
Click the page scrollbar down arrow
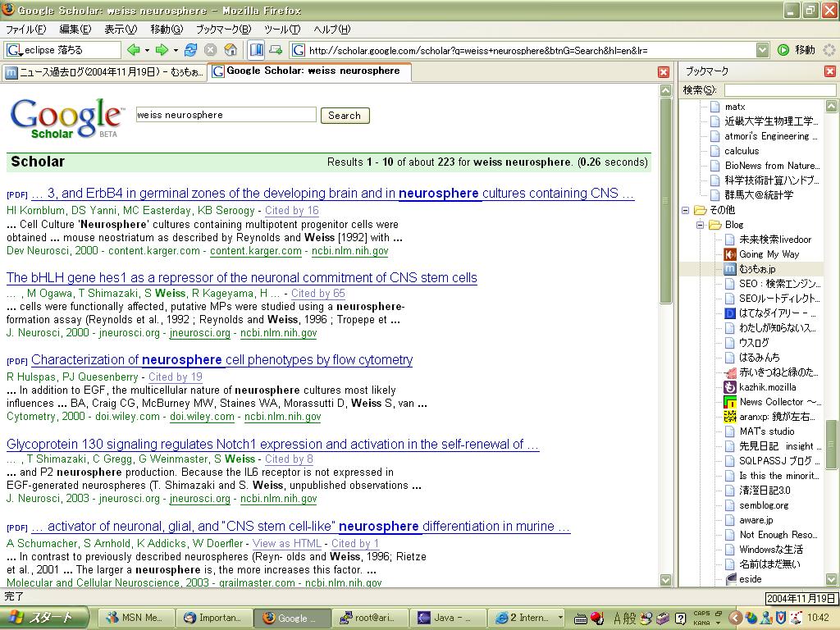(x=665, y=580)
